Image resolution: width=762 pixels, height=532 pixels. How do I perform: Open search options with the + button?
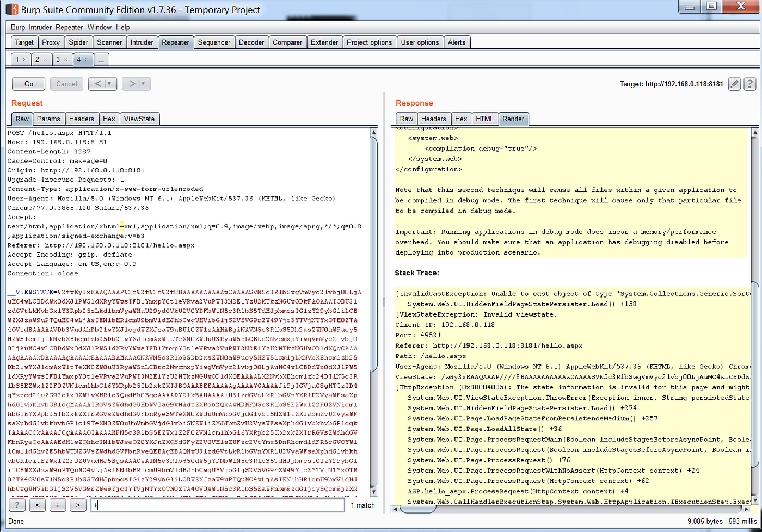(58, 505)
